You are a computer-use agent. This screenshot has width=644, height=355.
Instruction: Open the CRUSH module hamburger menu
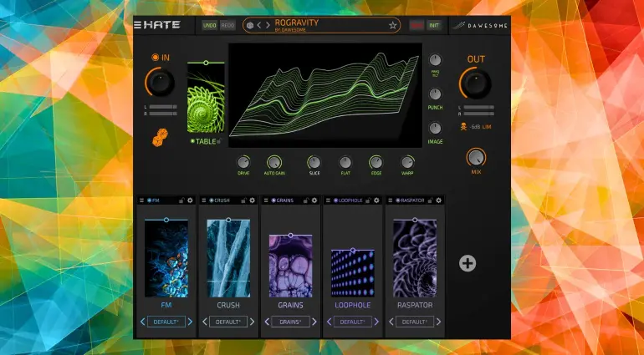203,200
